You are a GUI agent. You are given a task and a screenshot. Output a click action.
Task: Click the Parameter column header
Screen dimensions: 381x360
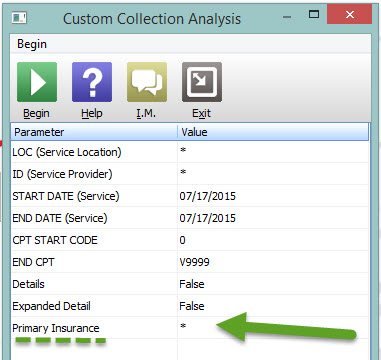click(x=94, y=132)
